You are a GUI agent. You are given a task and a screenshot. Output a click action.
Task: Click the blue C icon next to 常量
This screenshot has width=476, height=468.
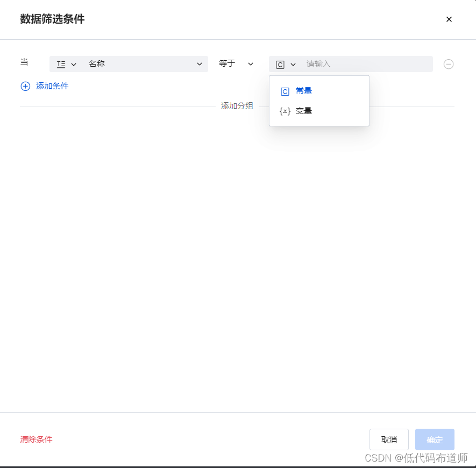(285, 91)
